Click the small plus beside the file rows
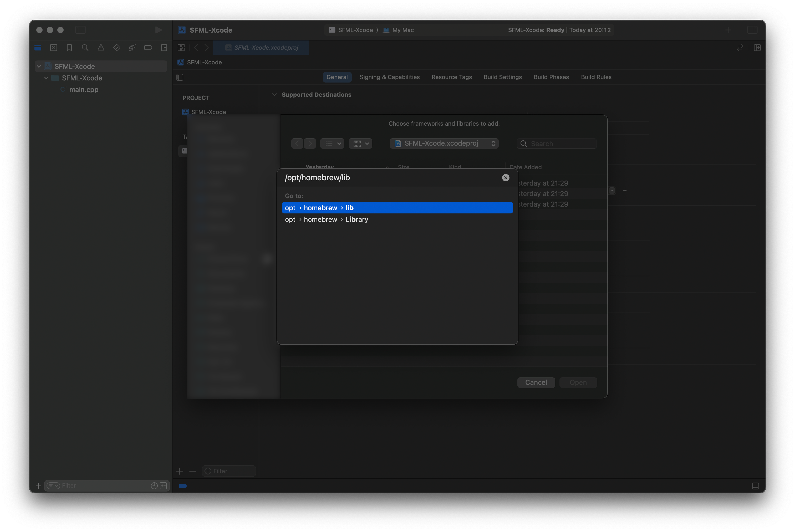This screenshot has width=795, height=532. tap(625, 191)
